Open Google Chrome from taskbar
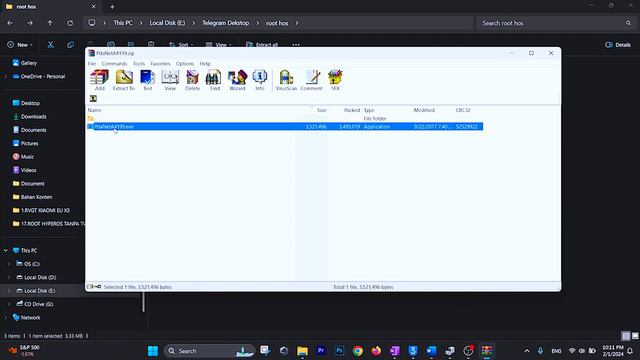Image resolution: width=640 pixels, height=360 pixels. tap(358, 351)
